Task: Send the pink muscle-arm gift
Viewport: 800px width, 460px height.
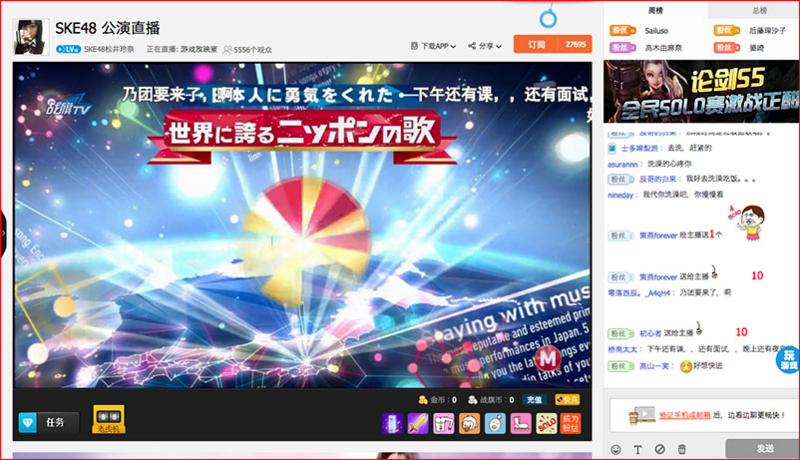Action: (x=443, y=424)
